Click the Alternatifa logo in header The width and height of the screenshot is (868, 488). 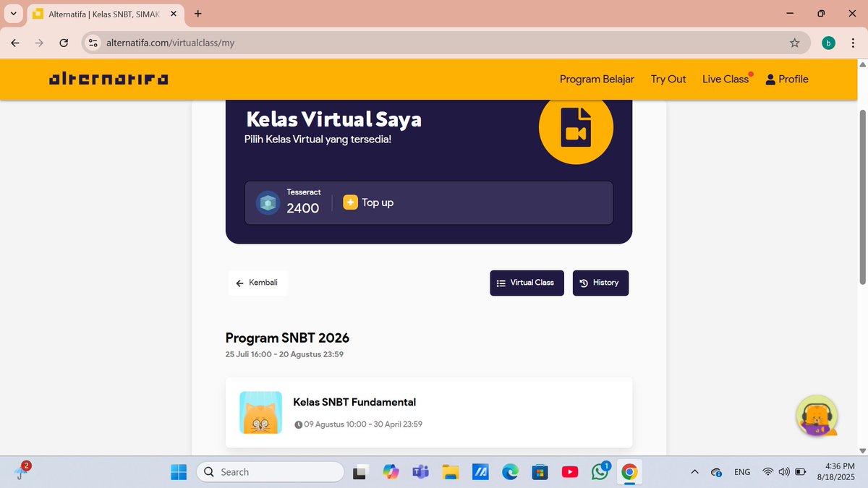(x=109, y=79)
